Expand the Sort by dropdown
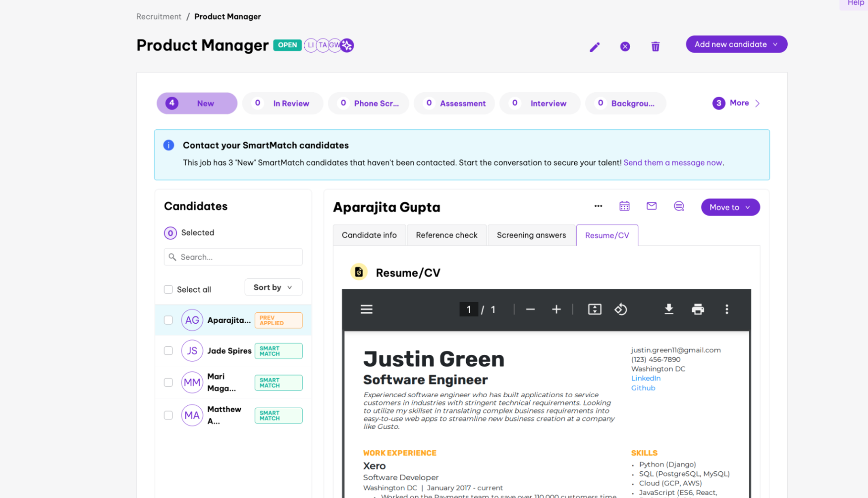 point(273,287)
